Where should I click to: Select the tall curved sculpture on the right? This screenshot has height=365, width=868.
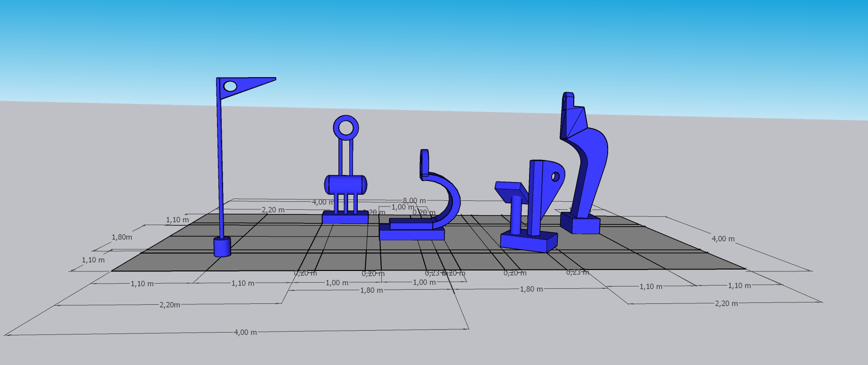[x=588, y=160]
